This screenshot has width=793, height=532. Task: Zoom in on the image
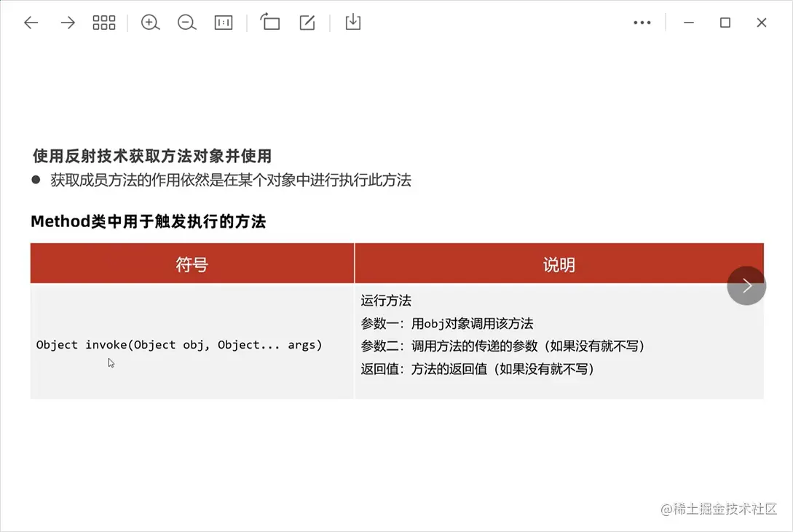(x=150, y=23)
